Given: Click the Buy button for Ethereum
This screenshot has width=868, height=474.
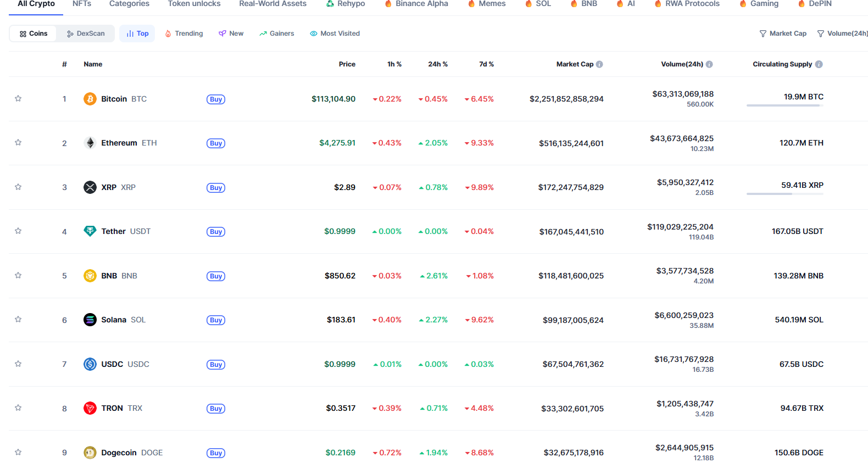Looking at the screenshot, I should 216,143.
